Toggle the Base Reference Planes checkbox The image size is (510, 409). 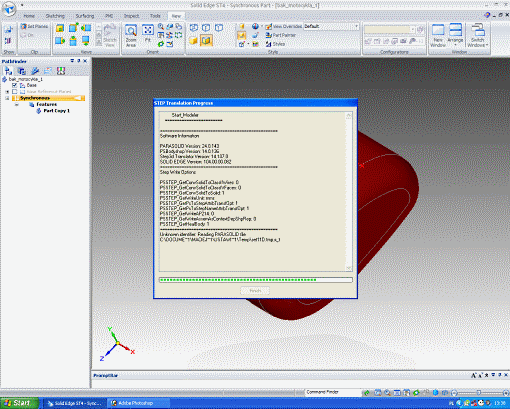[x=15, y=92]
